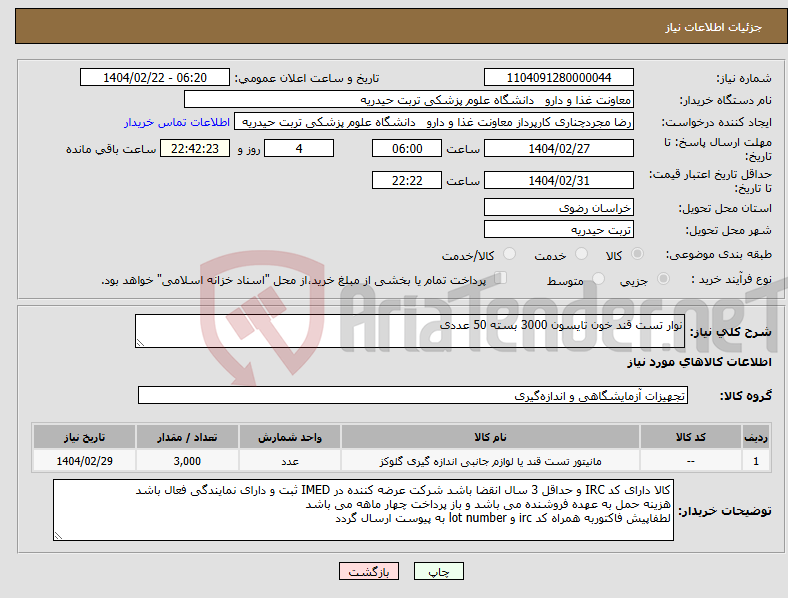
Task: Toggle the اسناد خزانه اسلامی payment checkbox
Action: [x=501, y=278]
